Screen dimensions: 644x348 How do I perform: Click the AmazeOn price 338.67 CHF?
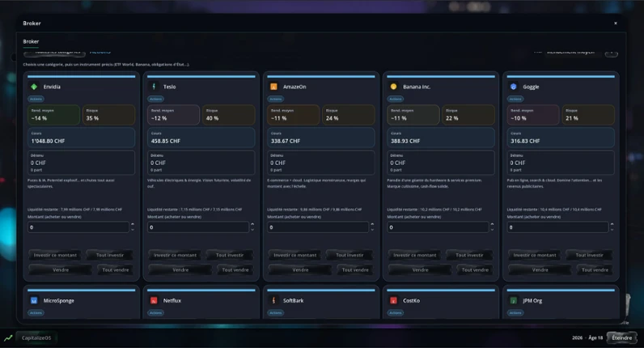[x=286, y=141]
